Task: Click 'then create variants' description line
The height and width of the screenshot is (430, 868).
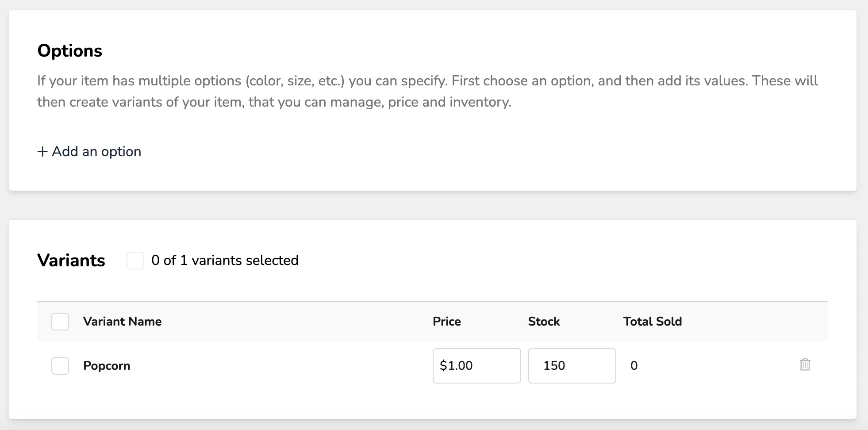Action: click(x=274, y=102)
